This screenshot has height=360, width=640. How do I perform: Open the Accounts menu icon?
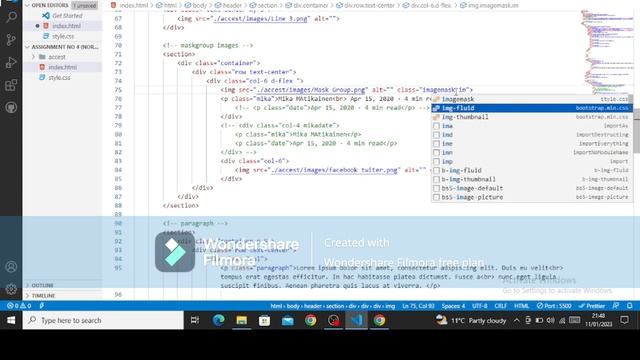point(11,267)
